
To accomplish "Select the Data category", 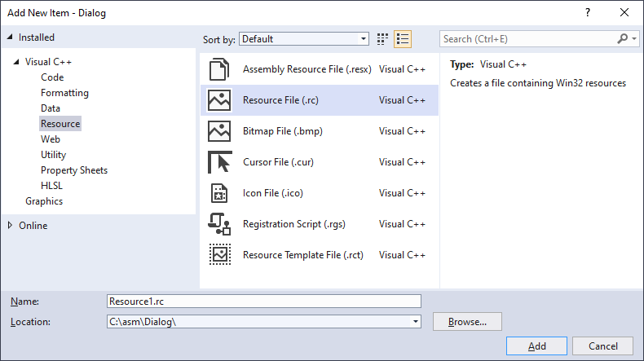I will click(x=51, y=108).
